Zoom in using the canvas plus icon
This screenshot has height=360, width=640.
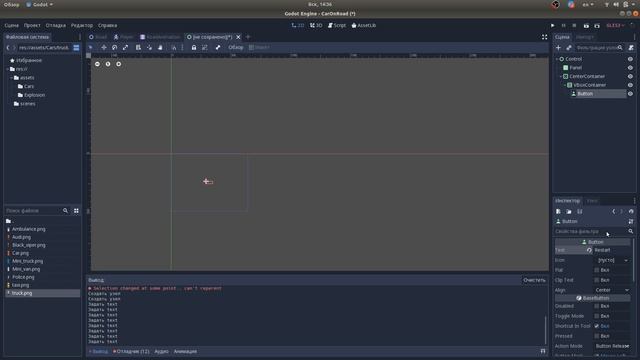tap(118, 64)
